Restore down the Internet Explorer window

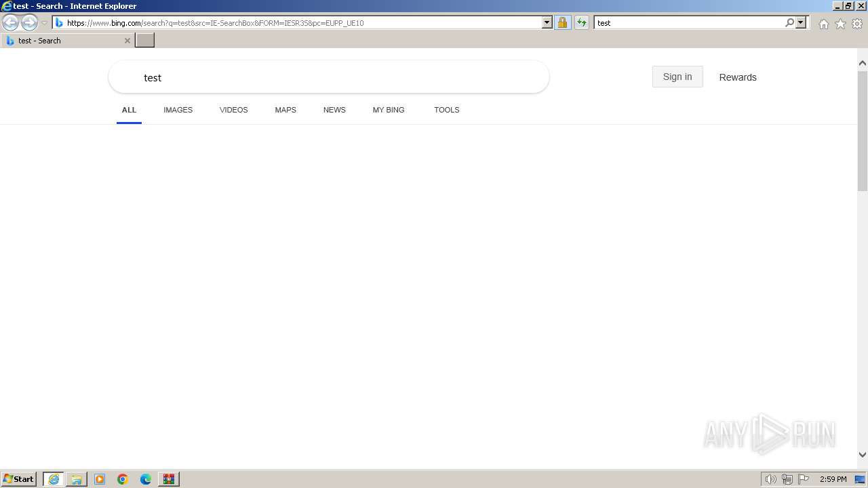(849, 6)
